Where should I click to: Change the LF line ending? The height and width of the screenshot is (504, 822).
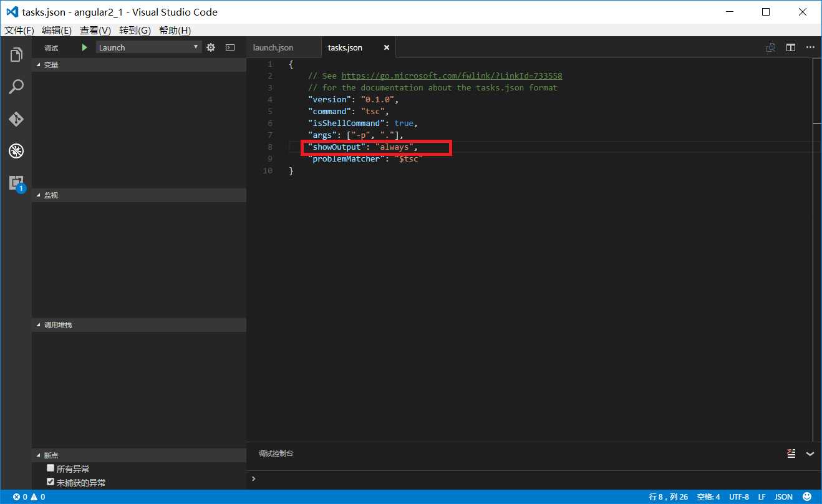coord(762,497)
